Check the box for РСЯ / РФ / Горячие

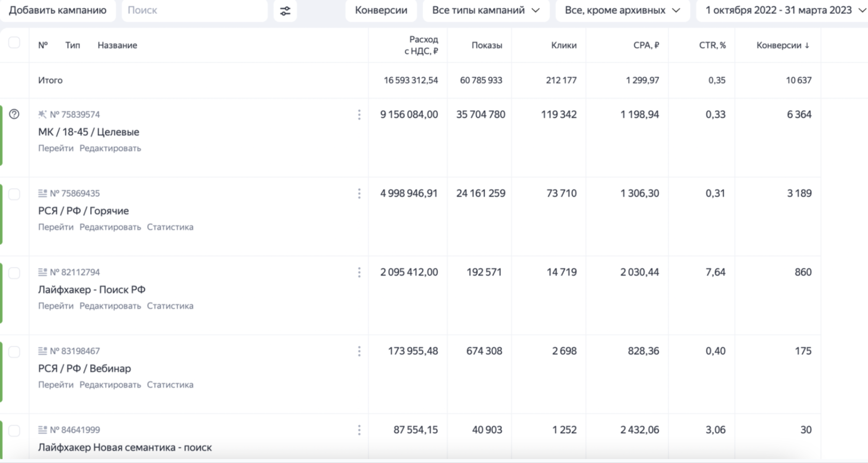point(14,194)
